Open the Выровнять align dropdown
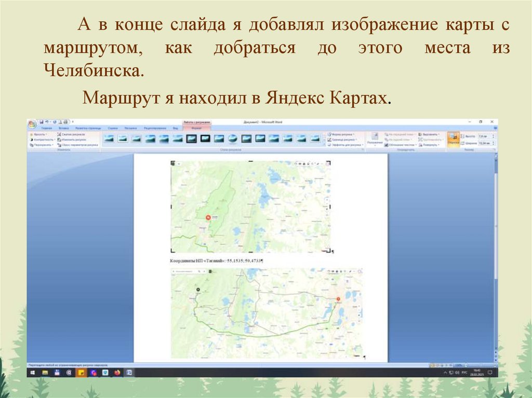The image size is (532, 398). 429,134
